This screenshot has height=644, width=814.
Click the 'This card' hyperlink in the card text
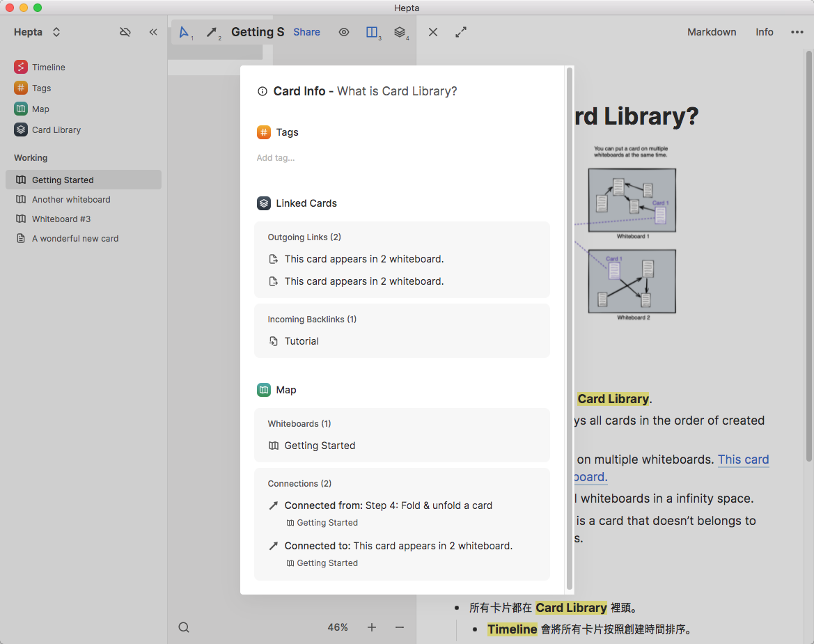click(x=743, y=460)
